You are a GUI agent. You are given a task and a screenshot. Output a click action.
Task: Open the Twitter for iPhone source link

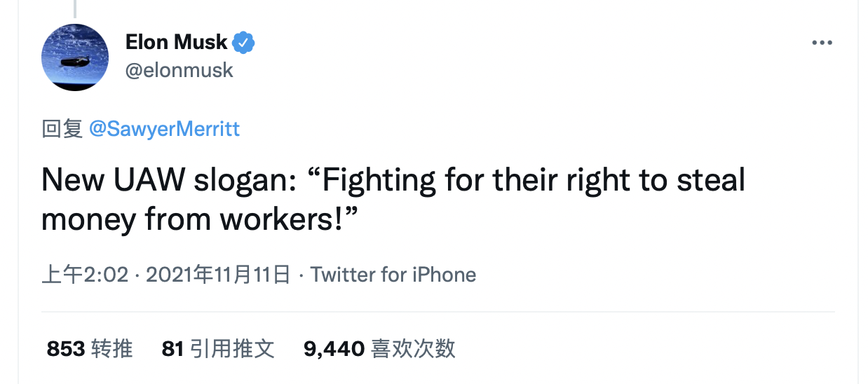tap(393, 274)
